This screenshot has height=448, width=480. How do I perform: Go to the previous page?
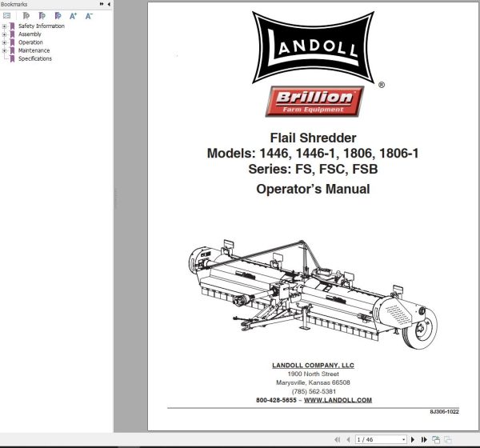(348, 440)
